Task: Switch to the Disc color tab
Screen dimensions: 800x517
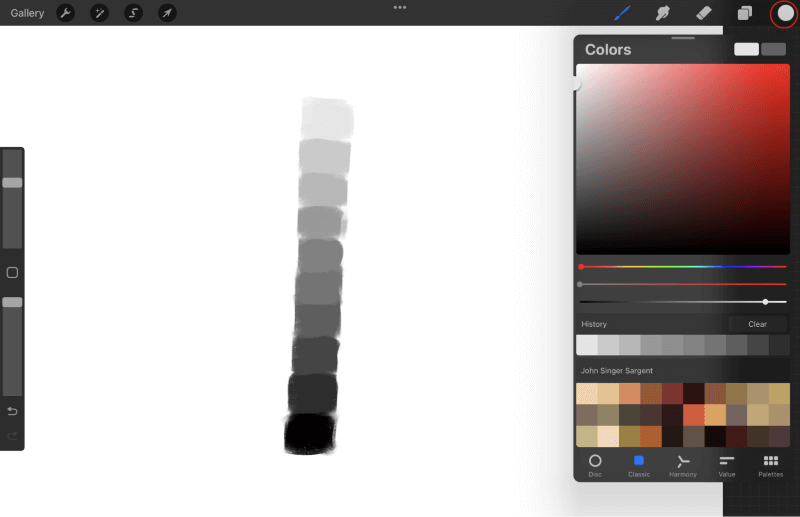Action: point(595,465)
